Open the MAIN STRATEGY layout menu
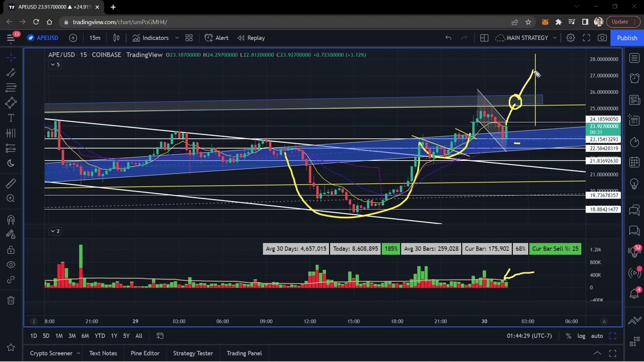Screen dimensions: 644x362 (526, 38)
